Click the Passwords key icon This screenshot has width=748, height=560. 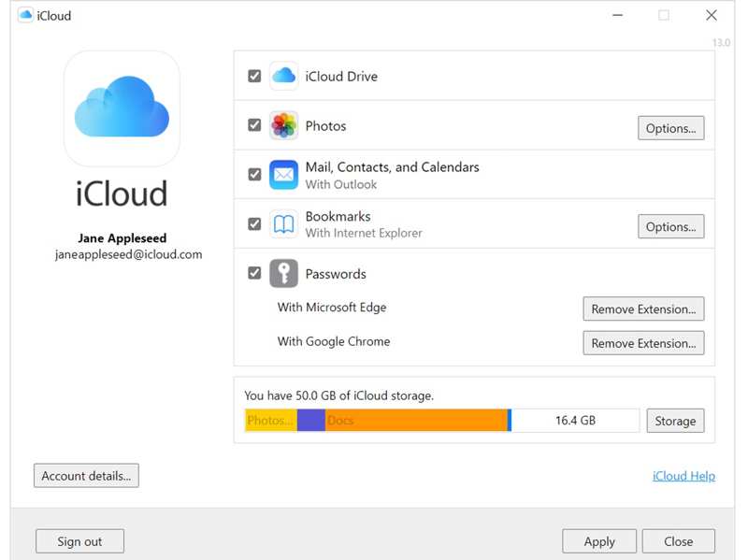[x=284, y=273]
